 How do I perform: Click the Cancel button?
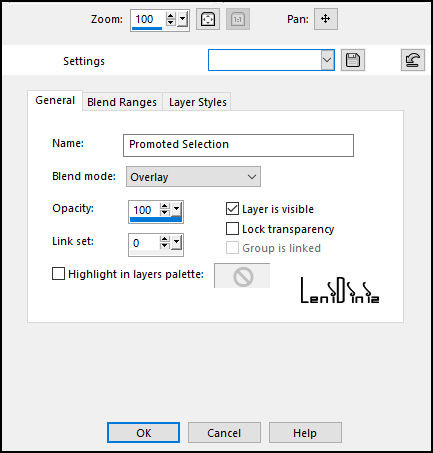[x=224, y=433]
